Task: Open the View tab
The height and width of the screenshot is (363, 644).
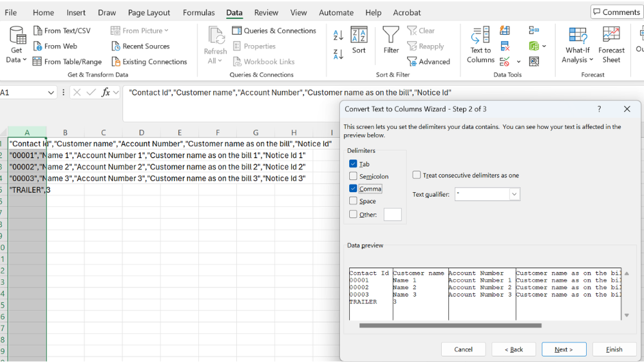Action: pyautogui.click(x=298, y=13)
